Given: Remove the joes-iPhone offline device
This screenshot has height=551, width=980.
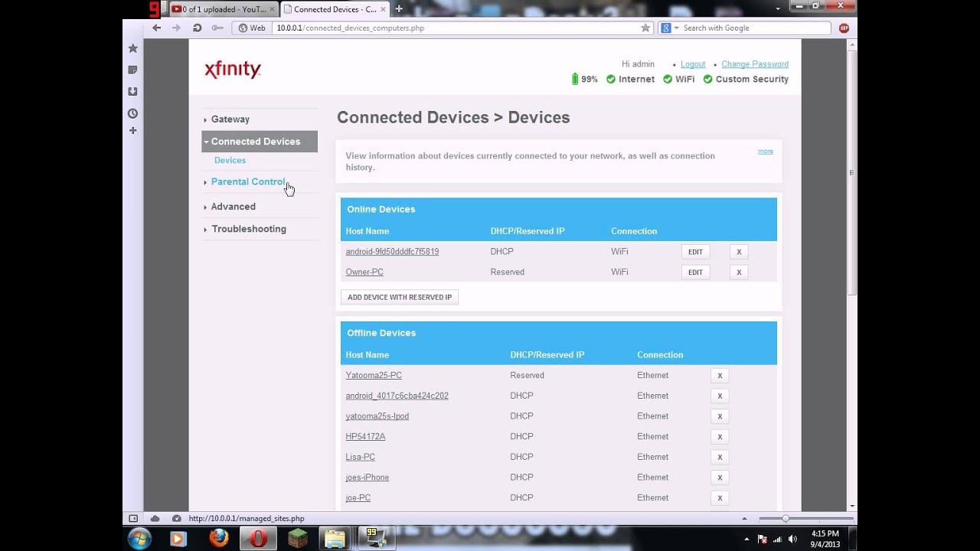Looking at the screenshot, I should click(720, 478).
